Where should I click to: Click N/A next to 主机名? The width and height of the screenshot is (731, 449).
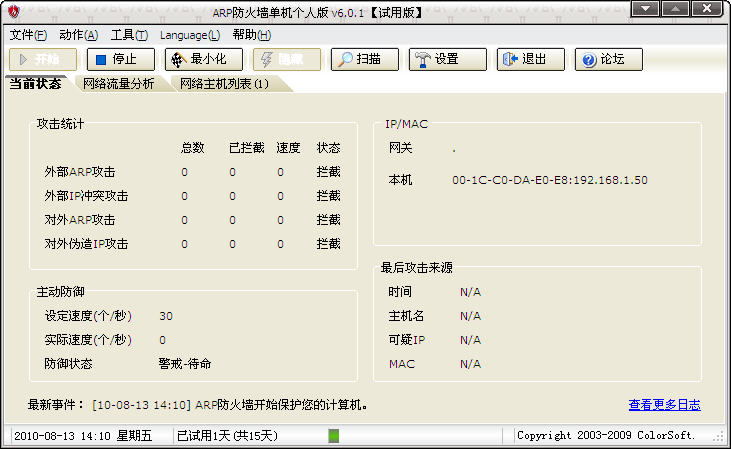(x=470, y=316)
